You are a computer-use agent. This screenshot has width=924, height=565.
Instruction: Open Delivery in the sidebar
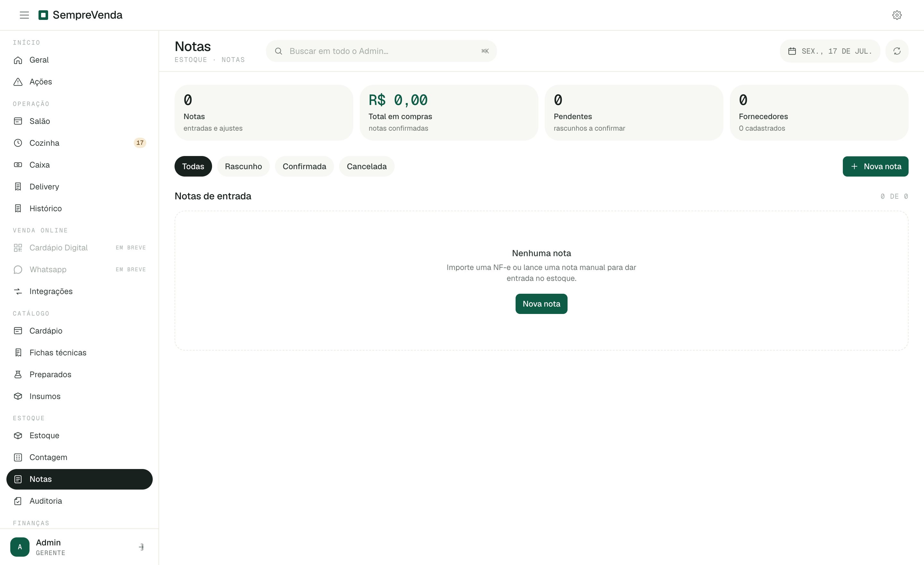coord(80,187)
